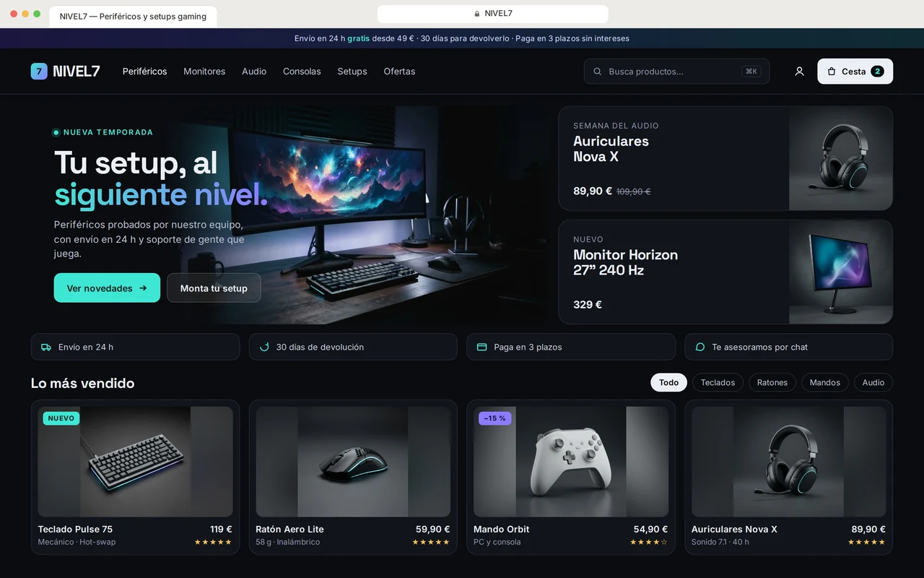Open the Ratón Aero Lite product image
The width and height of the screenshot is (924, 578).
[x=353, y=462]
